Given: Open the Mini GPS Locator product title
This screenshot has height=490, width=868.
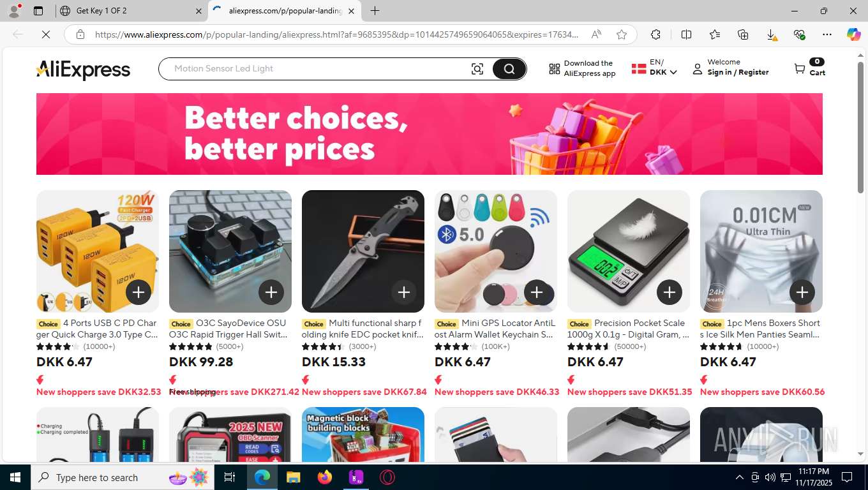Looking at the screenshot, I should (x=495, y=329).
